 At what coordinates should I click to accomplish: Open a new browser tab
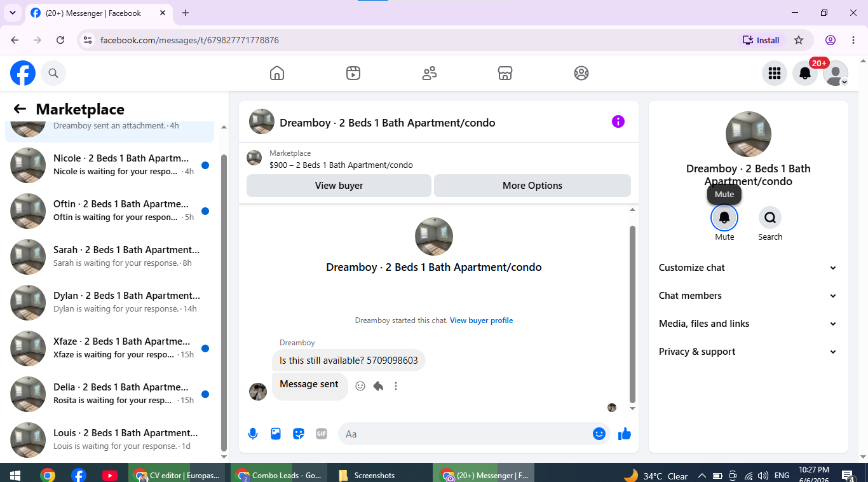186,13
